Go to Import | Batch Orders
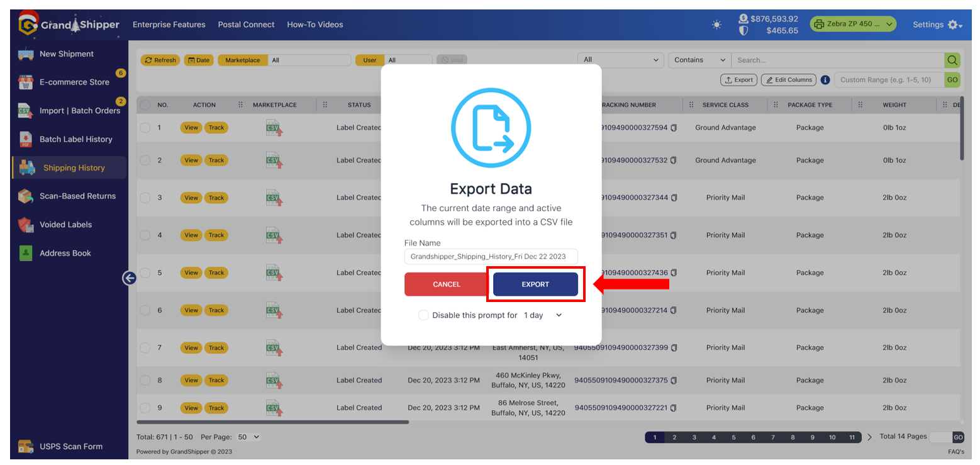This screenshot has height=465, width=980. click(x=80, y=111)
